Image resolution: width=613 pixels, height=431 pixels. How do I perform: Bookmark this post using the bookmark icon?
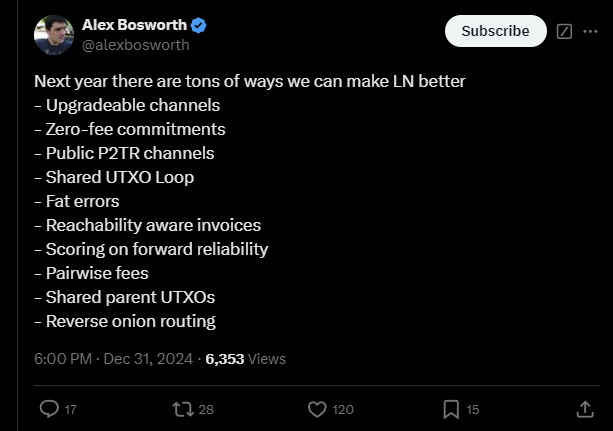pos(451,409)
